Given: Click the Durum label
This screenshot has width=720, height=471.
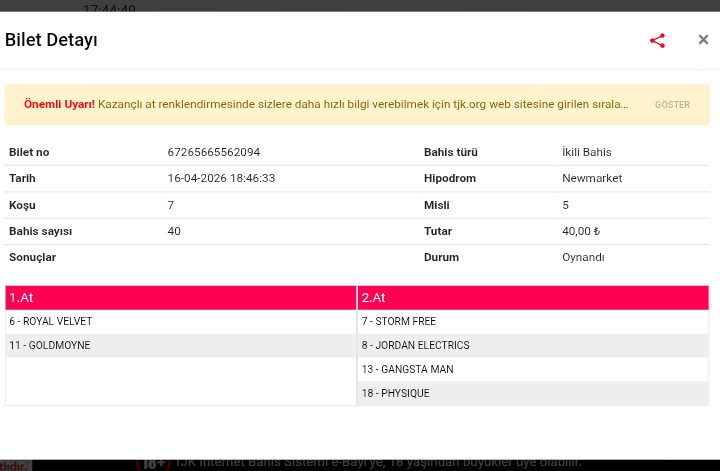Looking at the screenshot, I should pyautogui.click(x=441, y=257).
